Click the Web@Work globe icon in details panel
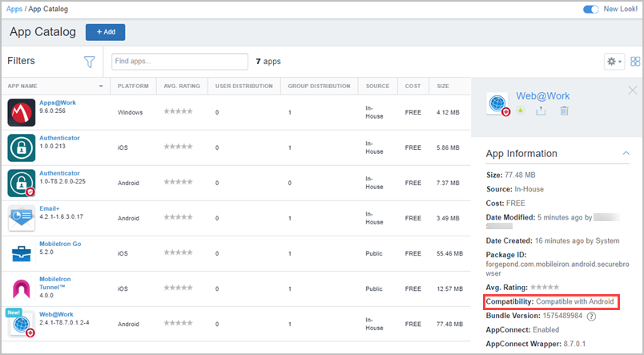 (497, 104)
